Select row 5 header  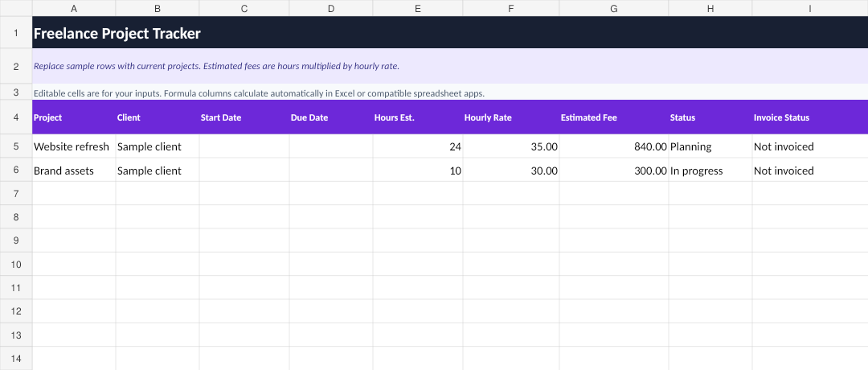coord(16,146)
